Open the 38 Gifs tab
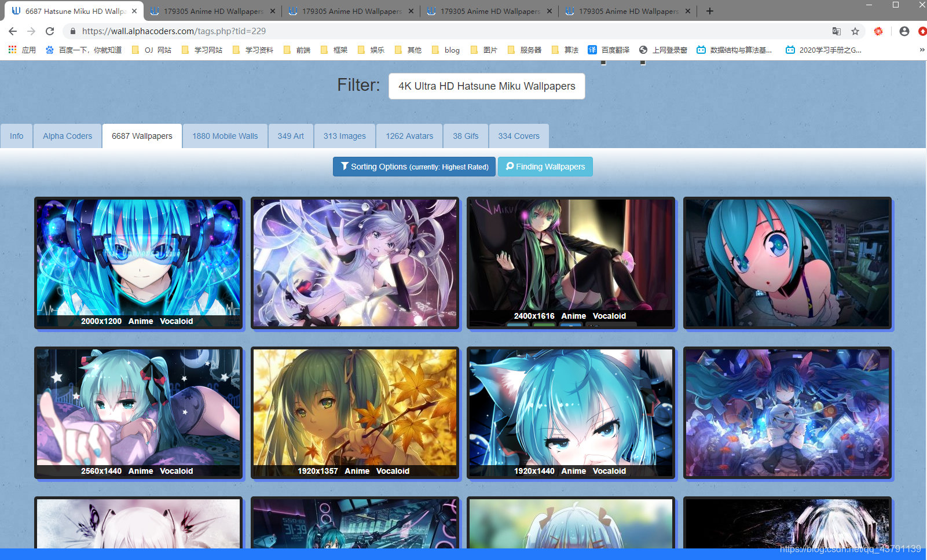927x560 pixels. point(466,136)
